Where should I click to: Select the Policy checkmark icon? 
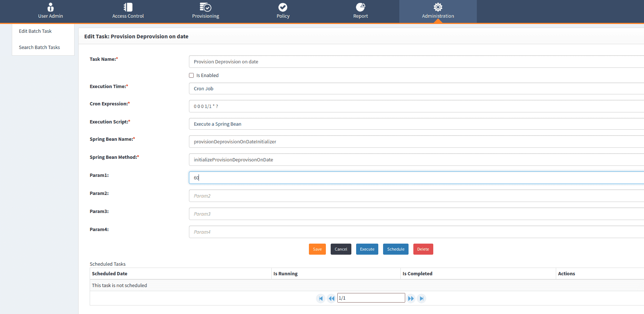click(283, 7)
